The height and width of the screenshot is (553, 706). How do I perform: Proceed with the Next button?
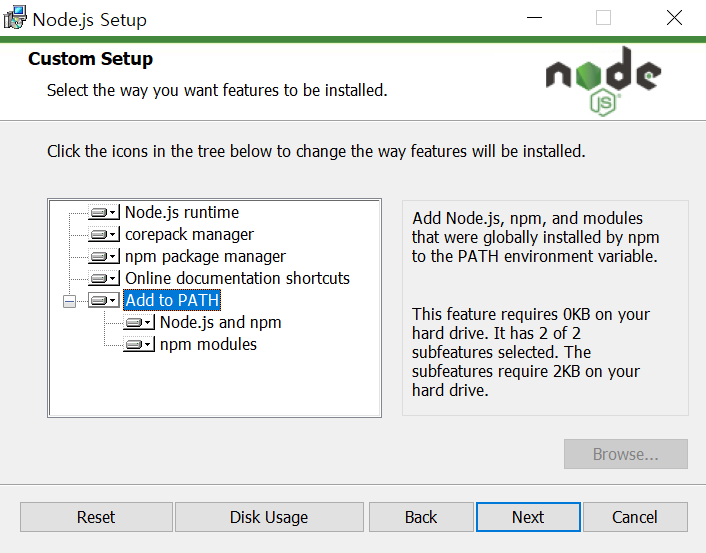point(528,517)
